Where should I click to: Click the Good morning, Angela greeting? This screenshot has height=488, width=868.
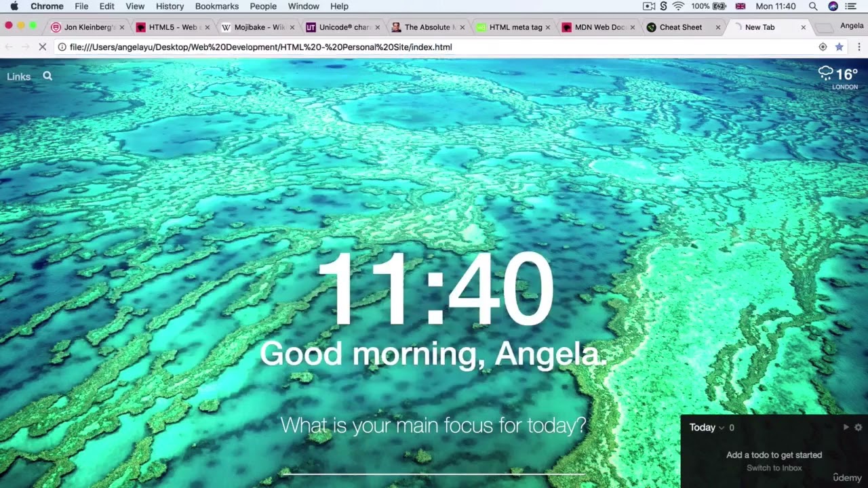(x=433, y=354)
